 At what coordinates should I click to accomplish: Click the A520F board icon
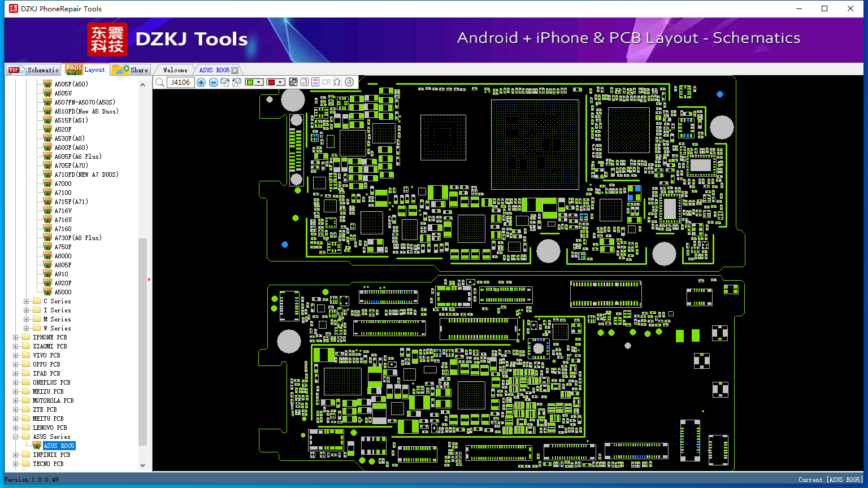(47, 129)
